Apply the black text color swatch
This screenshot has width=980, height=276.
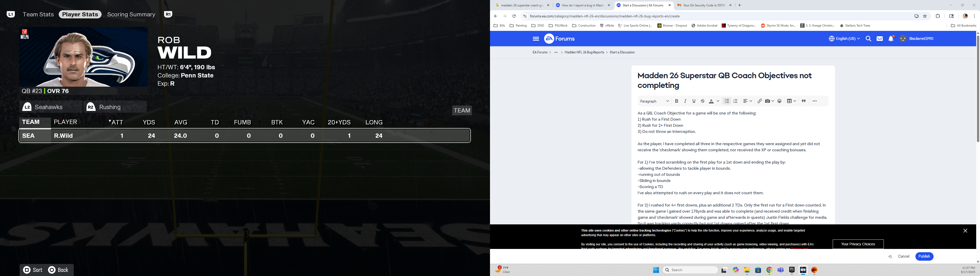(712, 101)
